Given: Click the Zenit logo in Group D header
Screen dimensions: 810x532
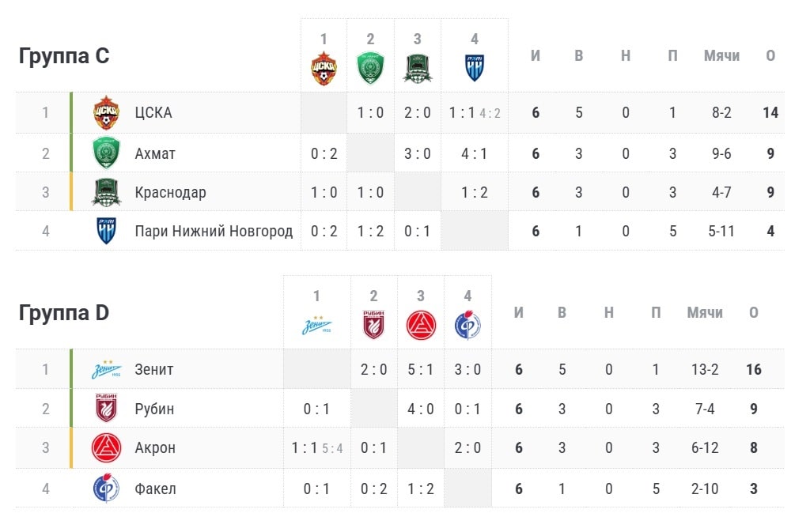Looking at the screenshot, I should 316,326.
